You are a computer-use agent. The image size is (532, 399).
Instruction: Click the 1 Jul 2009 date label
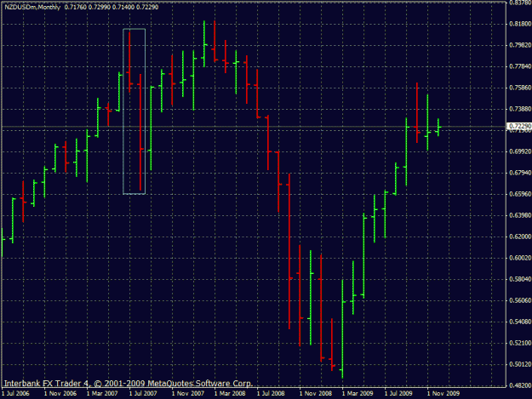coord(398,394)
